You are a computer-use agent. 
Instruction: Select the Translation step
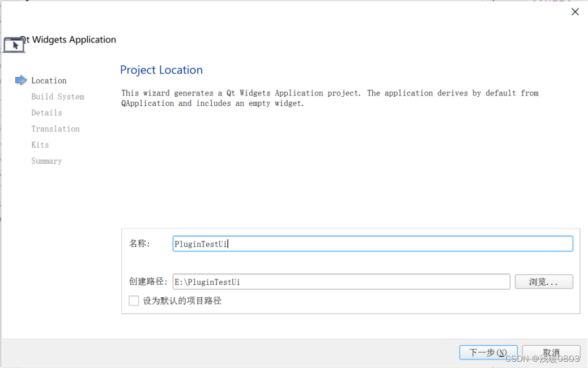[55, 129]
